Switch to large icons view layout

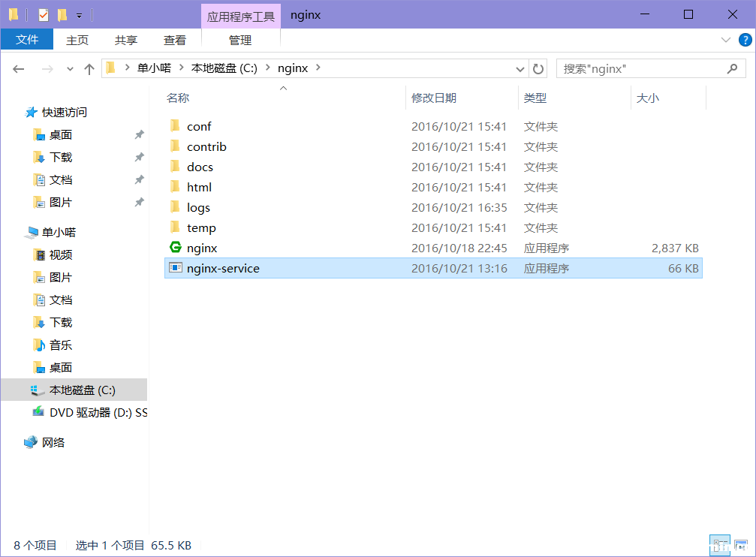click(x=741, y=546)
